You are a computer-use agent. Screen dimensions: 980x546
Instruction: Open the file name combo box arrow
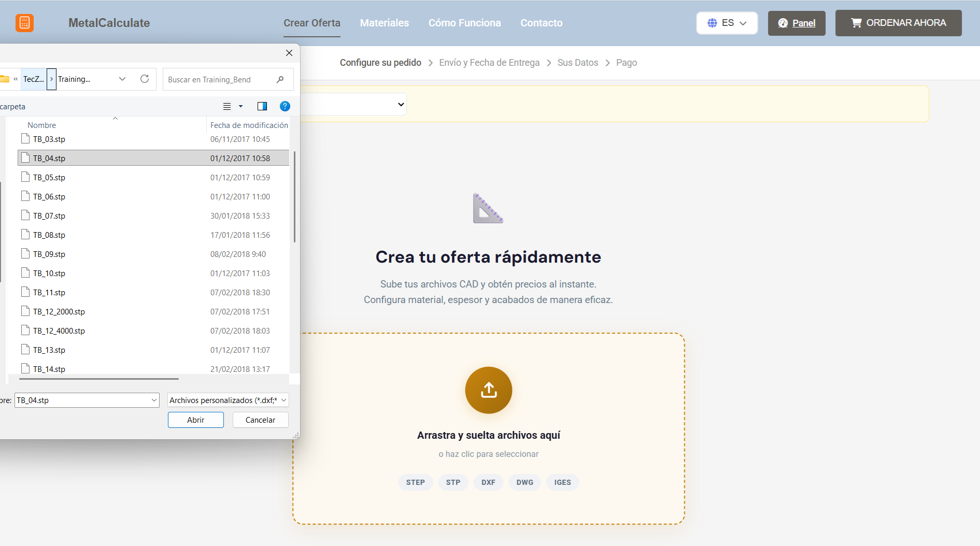tap(153, 400)
